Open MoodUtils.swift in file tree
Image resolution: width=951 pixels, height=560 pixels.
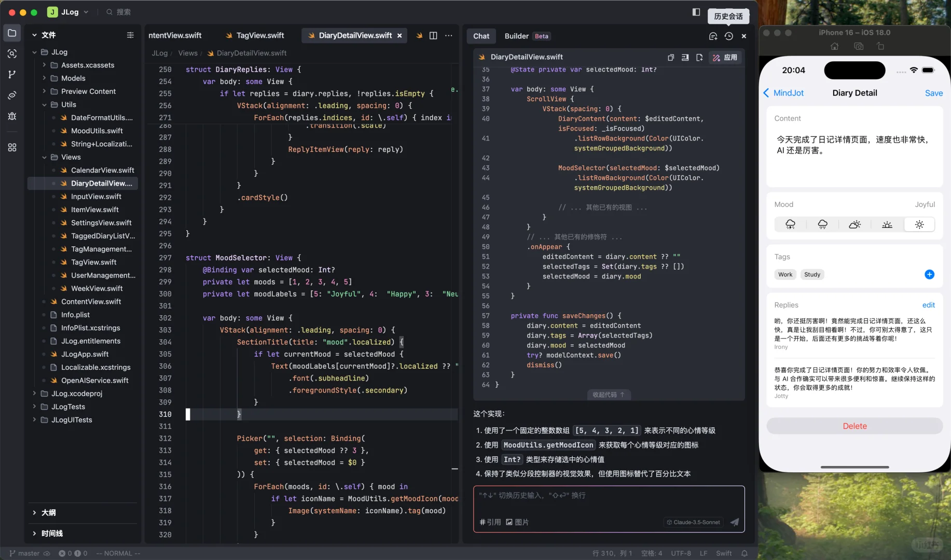tap(97, 131)
